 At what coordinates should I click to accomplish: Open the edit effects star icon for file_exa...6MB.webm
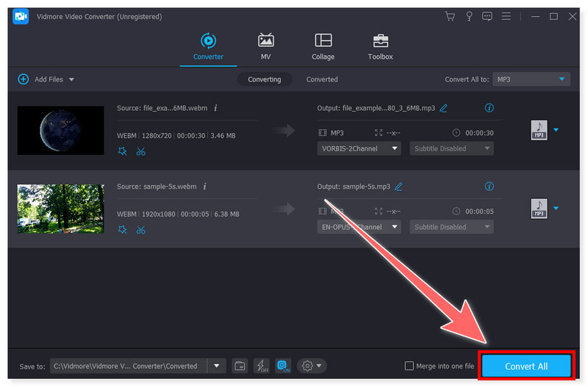pyautogui.click(x=122, y=151)
